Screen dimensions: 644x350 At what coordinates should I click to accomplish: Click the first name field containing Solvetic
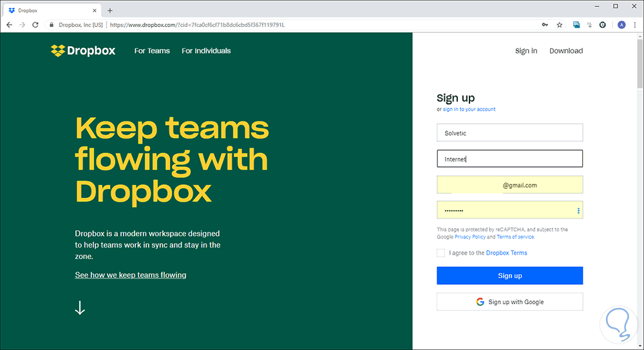tap(509, 133)
